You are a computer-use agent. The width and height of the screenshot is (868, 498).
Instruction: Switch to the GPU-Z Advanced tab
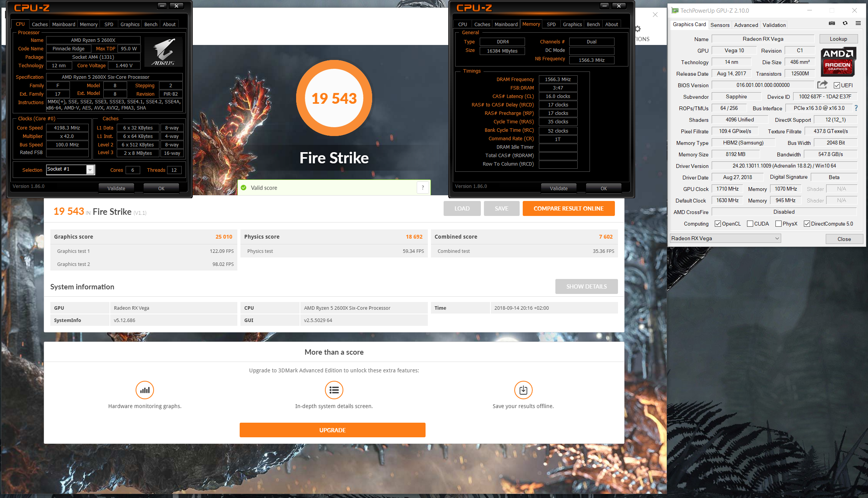point(746,25)
